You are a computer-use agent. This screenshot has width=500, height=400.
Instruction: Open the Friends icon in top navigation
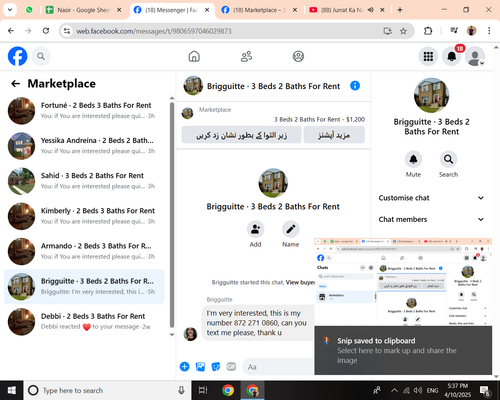pos(246,56)
